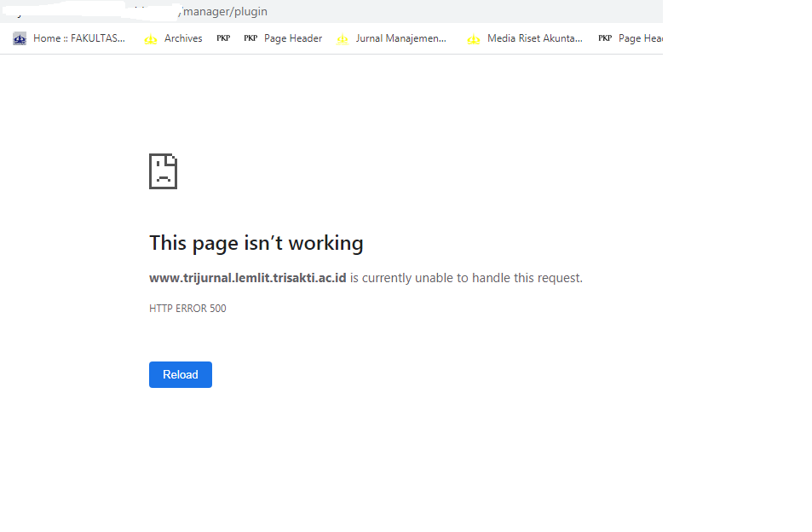Click the bold trijurnal.lemlit.trisakti.ac.id domain text
The width and height of the screenshot is (812, 532).
[x=248, y=278]
